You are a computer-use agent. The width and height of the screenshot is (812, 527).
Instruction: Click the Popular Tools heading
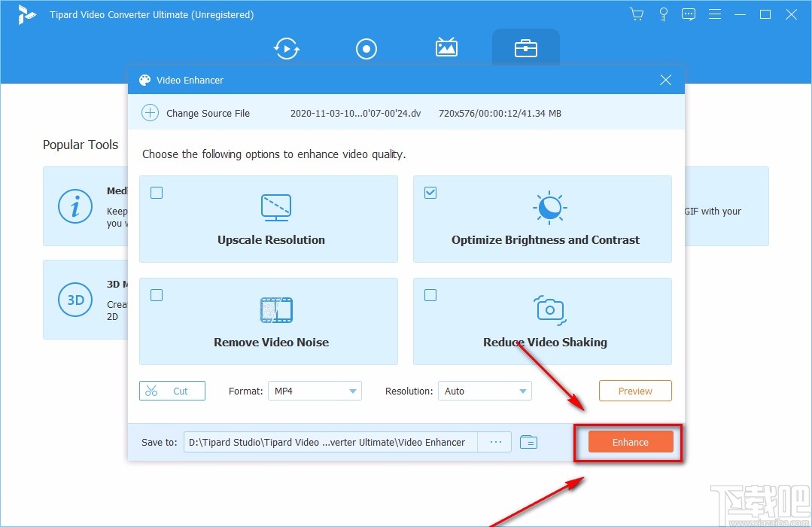pyautogui.click(x=81, y=145)
